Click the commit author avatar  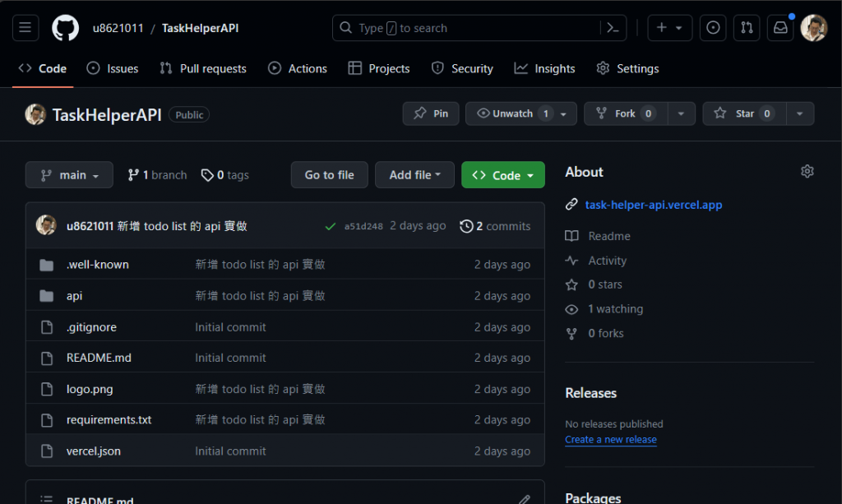pos(46,225)
